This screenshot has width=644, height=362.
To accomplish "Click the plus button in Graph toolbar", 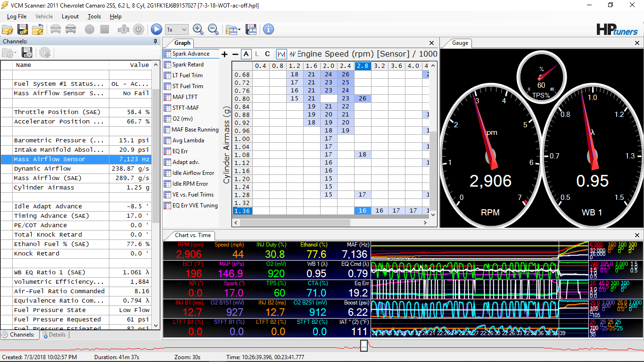I will pyautogui.click(x=224, y=54).
